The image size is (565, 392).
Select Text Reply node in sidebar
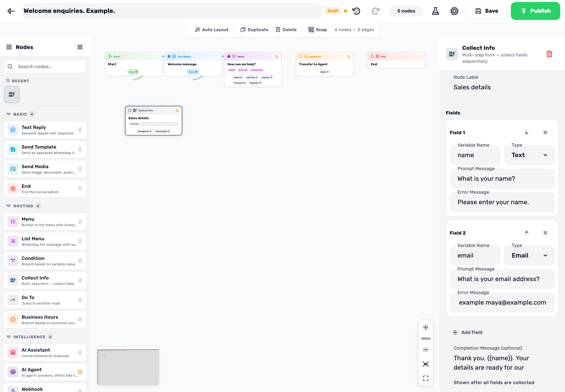[x=45, y=130]
